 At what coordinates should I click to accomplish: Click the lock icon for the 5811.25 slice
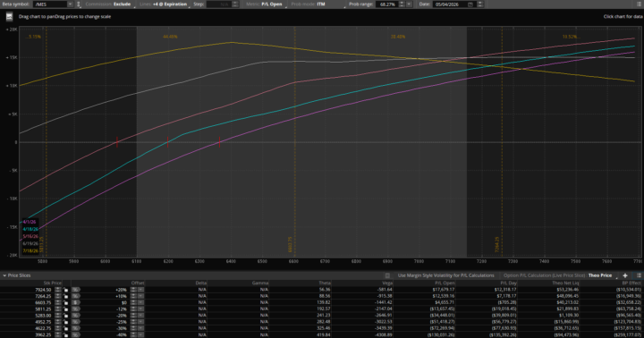click(65, 308)
